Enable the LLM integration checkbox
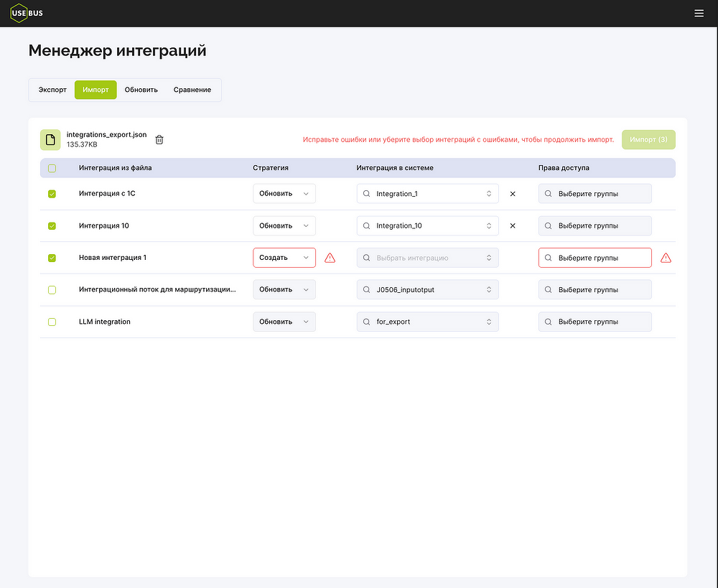The height and width of the screenshot is (588, 718). point(52,322)
